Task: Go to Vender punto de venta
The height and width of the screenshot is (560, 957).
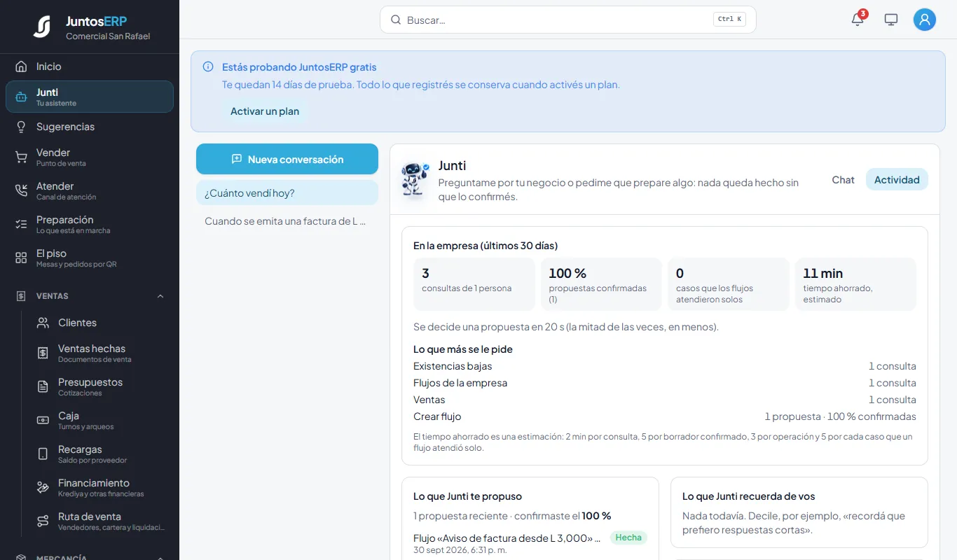Action: click(90, 157)
